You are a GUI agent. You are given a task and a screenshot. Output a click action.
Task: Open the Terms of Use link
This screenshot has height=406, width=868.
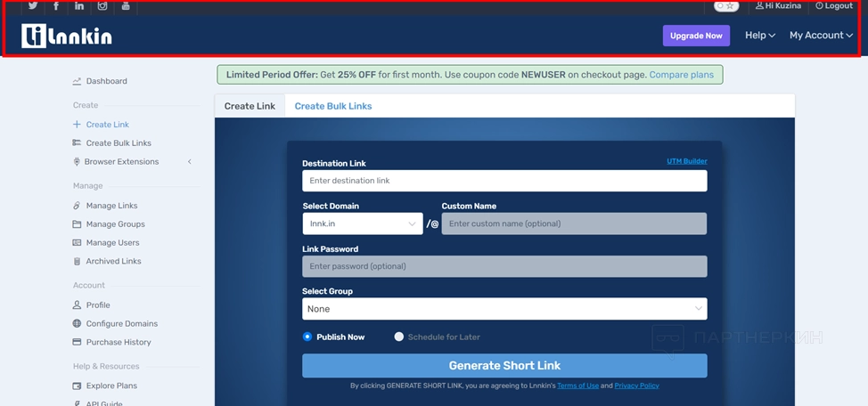(x=578, y=386)
